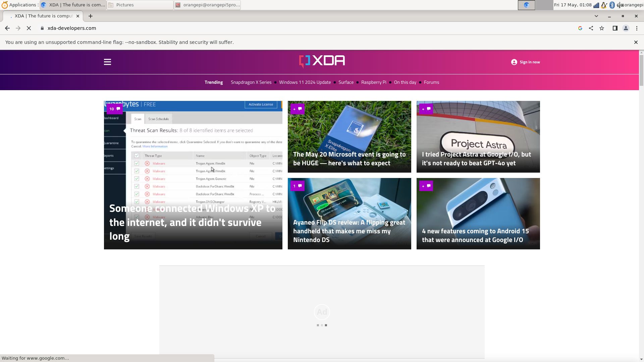Toggle the browser side panel icon
The height and width of the screenshot is (362, 644).
(615, 28)
